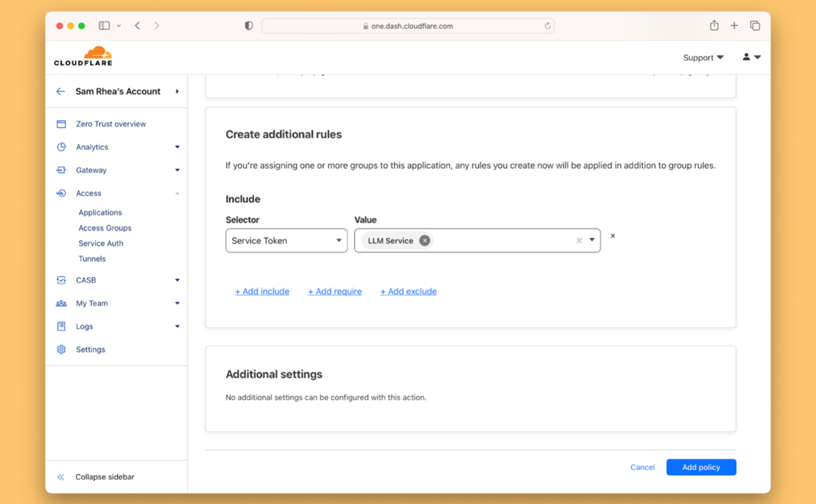The height and width of the screenshot is (504, 816).
Task: Click the + Add include link
Action: (262, 292)
